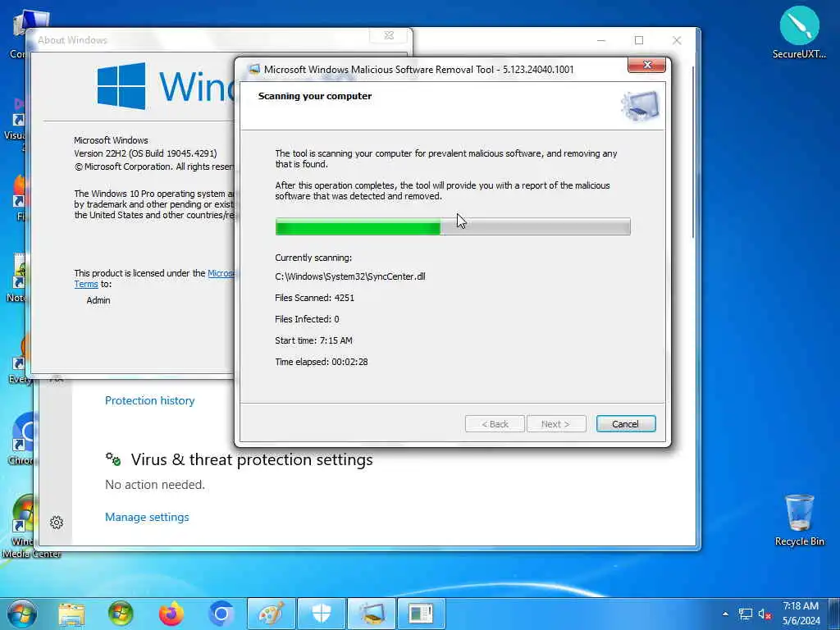Open the Start menu orb

[22, 614]
